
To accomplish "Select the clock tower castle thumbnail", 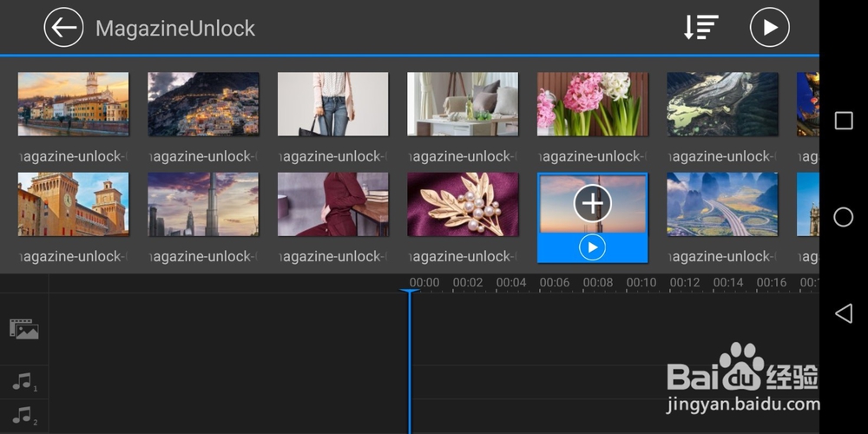I will [73, 204].
